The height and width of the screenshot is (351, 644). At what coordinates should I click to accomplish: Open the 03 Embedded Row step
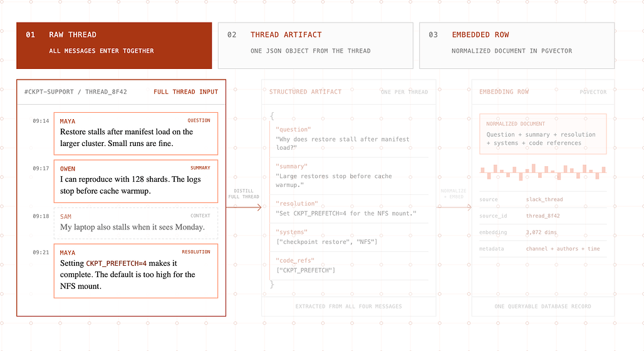coord(517,46)
